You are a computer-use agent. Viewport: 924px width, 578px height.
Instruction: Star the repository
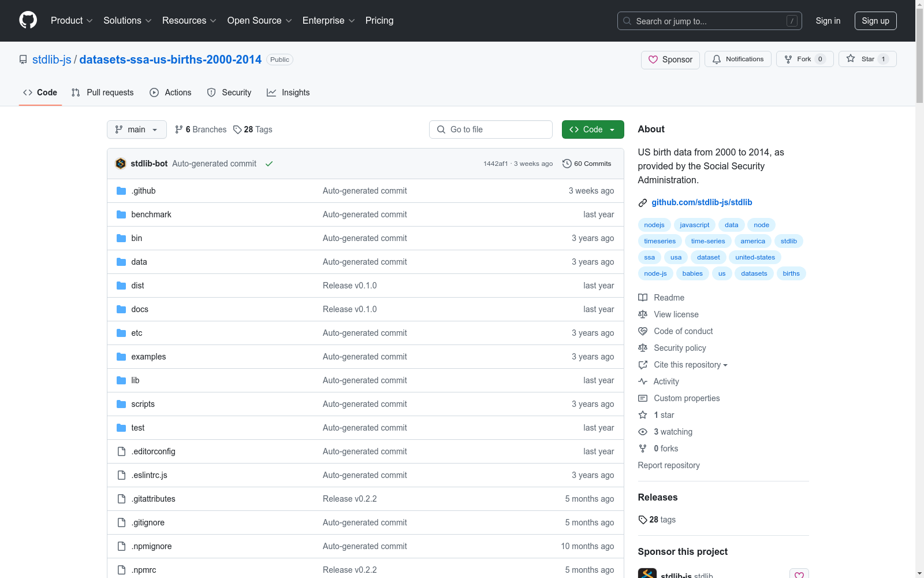[x=867, y=59]
